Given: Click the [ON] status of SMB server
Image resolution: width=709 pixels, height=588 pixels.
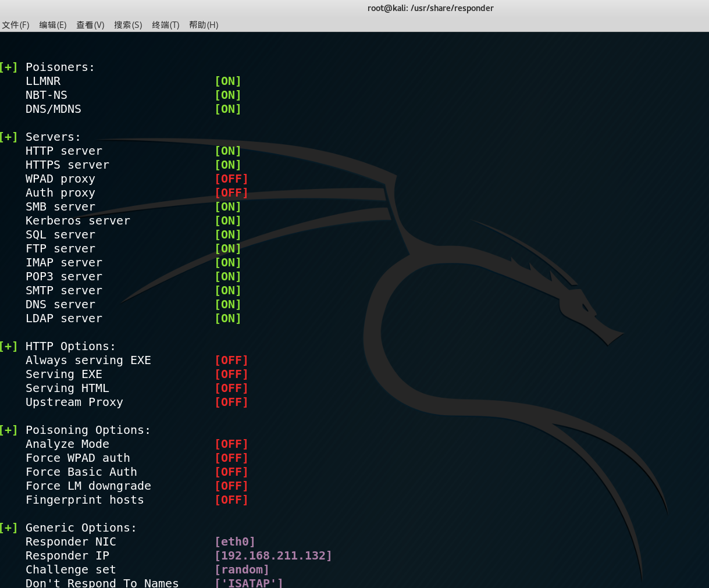Looking at the screenshot, I should pyautogui.click(x=228, y=207).
